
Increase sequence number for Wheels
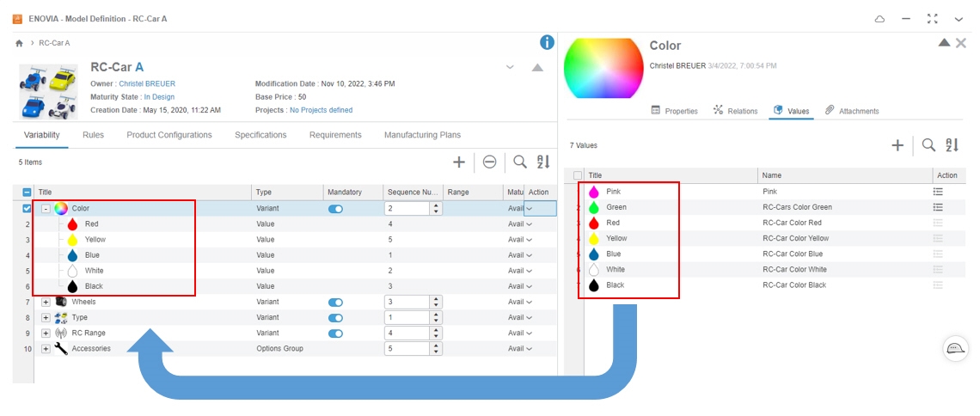click(436, 298)
